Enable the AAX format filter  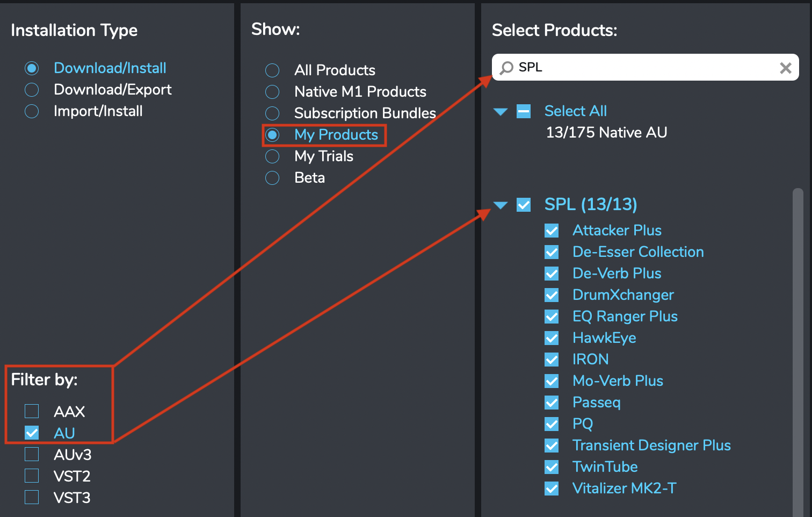pyautogui.click(x=32, y=411)
